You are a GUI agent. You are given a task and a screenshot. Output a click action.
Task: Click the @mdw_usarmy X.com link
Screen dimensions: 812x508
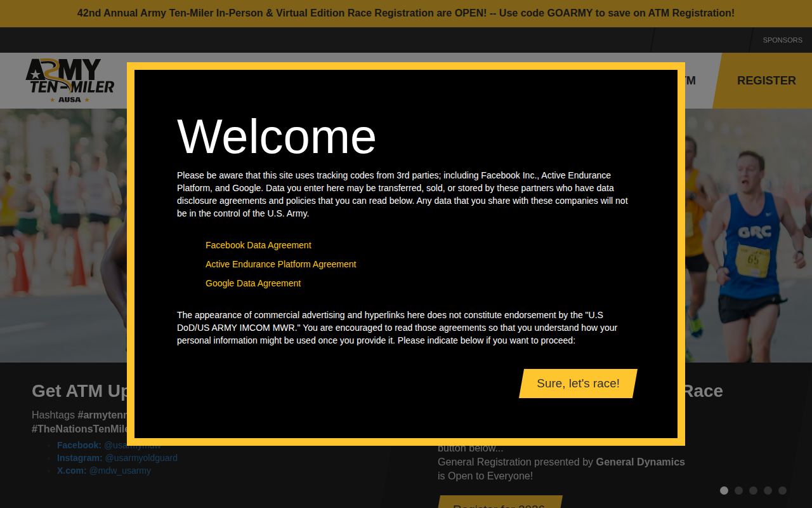120,471
